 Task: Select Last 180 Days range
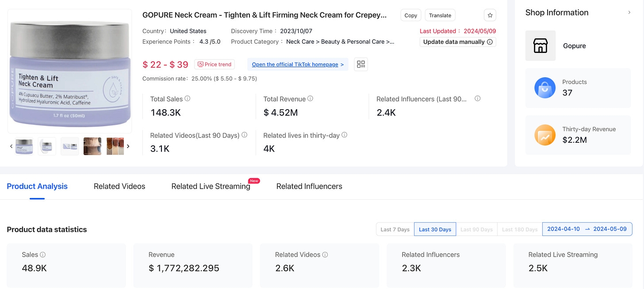click(520, 229)
